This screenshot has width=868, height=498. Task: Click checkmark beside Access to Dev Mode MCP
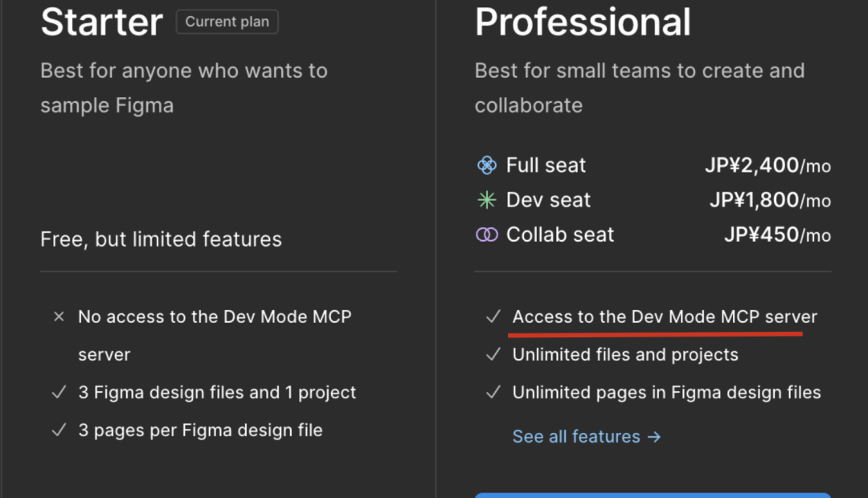coord(493,316)
